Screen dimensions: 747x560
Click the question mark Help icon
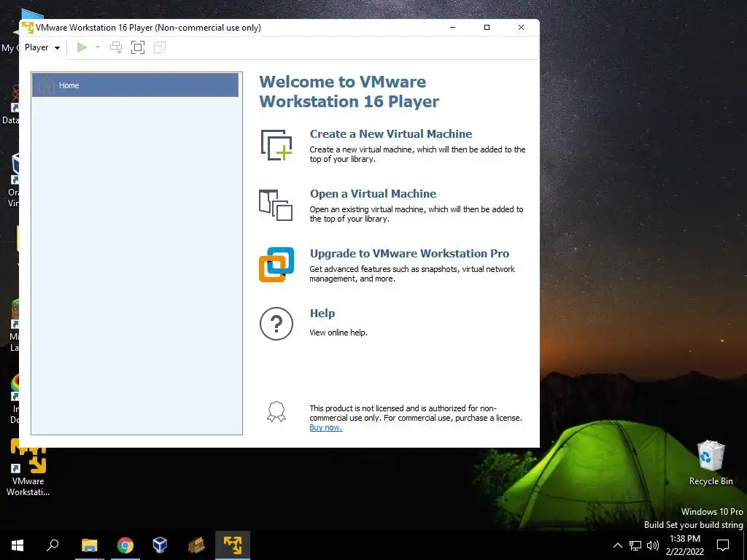coord(276,324)
